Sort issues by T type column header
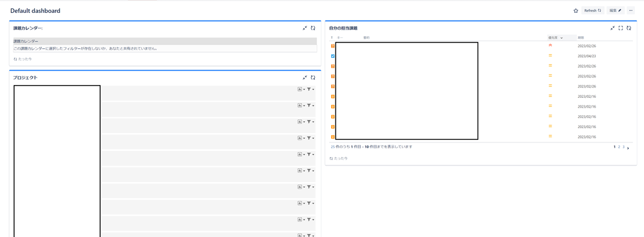Viewport: 644px width, 237px height. [x=332, y=38]
